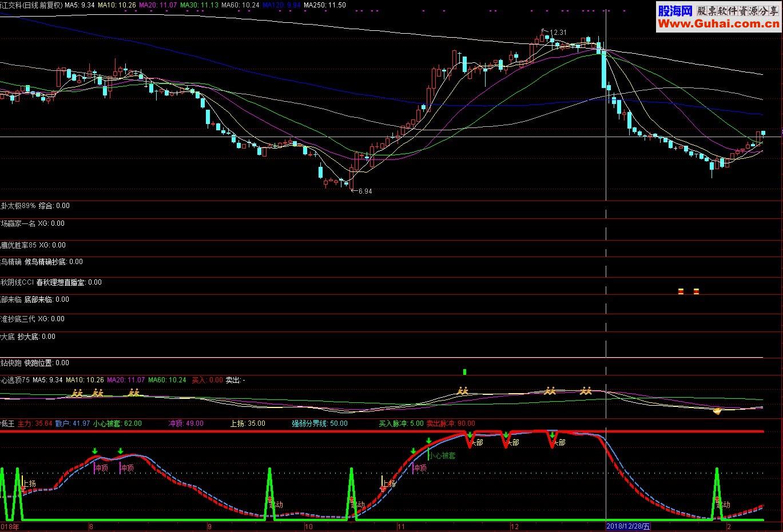Click the 6.94 low price label
783x532 pixels.
(x=365, y=191)
